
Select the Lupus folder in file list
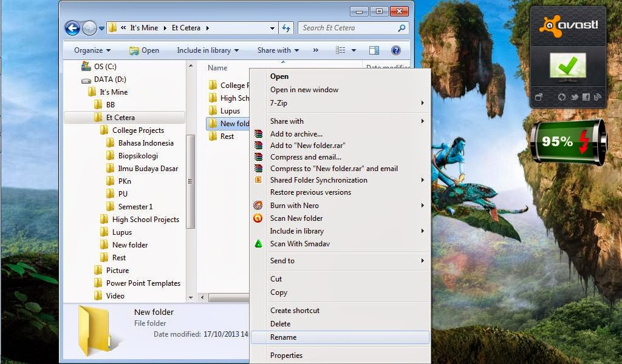point(230,111)
